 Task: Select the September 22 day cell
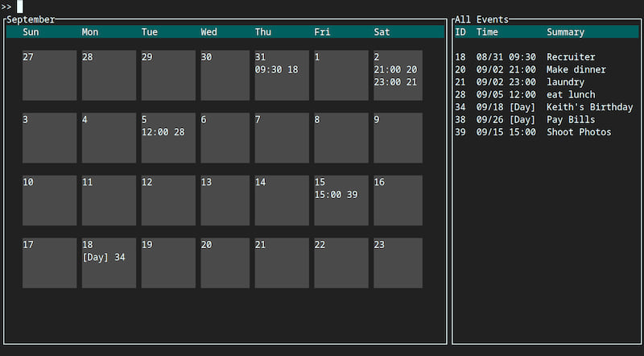point(341,263)
